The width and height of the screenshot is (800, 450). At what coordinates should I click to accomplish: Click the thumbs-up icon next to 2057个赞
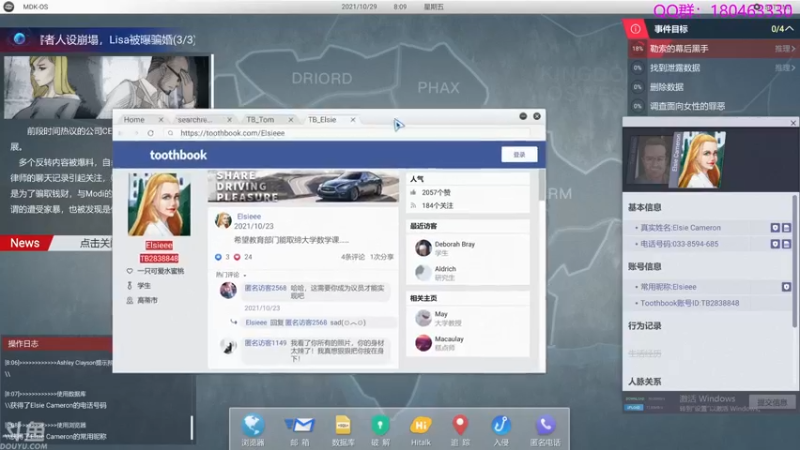pos(413,192)
